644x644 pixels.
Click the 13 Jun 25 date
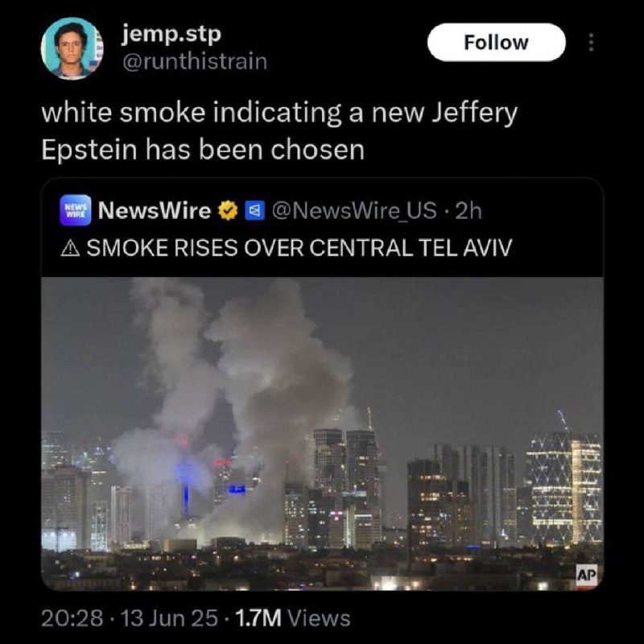coord(169,618)
